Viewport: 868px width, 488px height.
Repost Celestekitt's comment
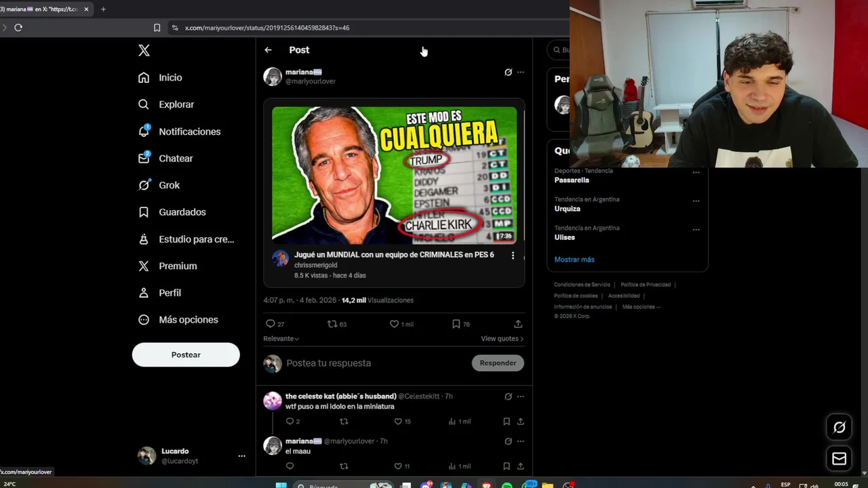point(344,422)
